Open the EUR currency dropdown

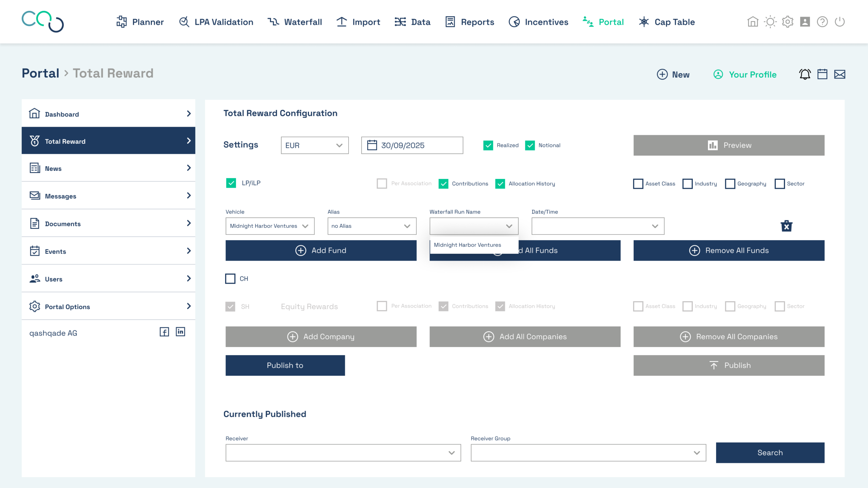[315, 145]
